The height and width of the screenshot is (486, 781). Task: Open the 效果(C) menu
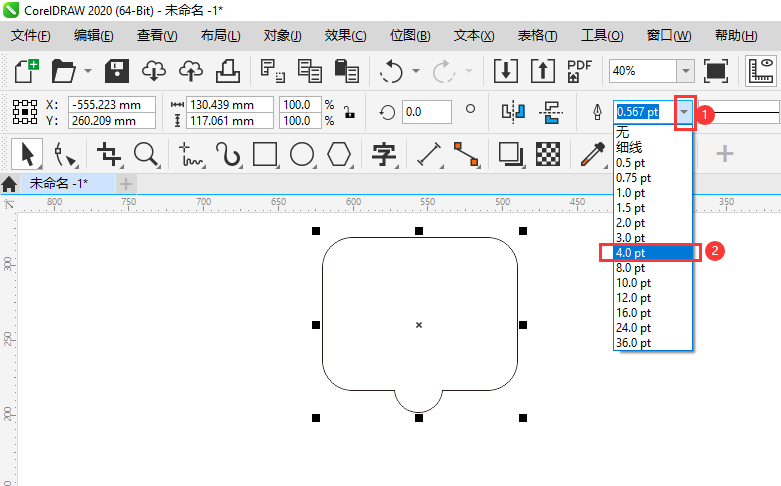click(345, 35)
